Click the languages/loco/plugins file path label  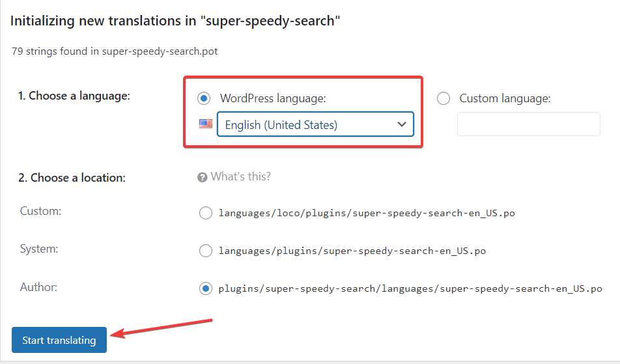[367, 213]
